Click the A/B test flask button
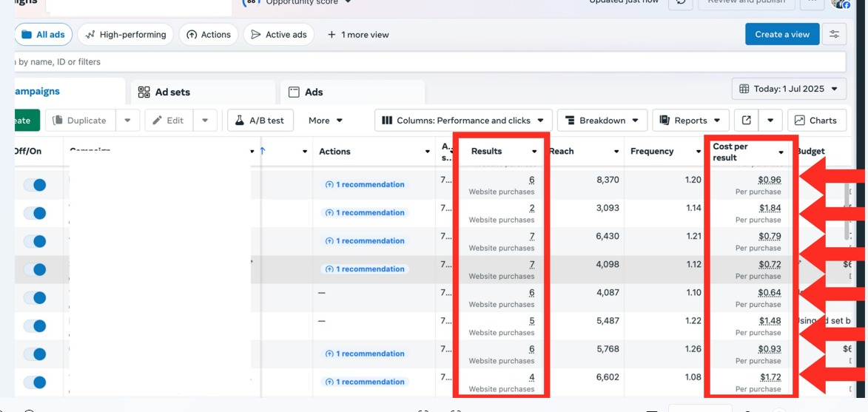 [260, 121]
